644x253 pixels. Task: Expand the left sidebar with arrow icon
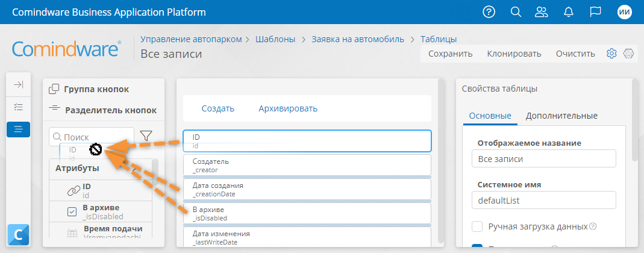coord(18,84)
